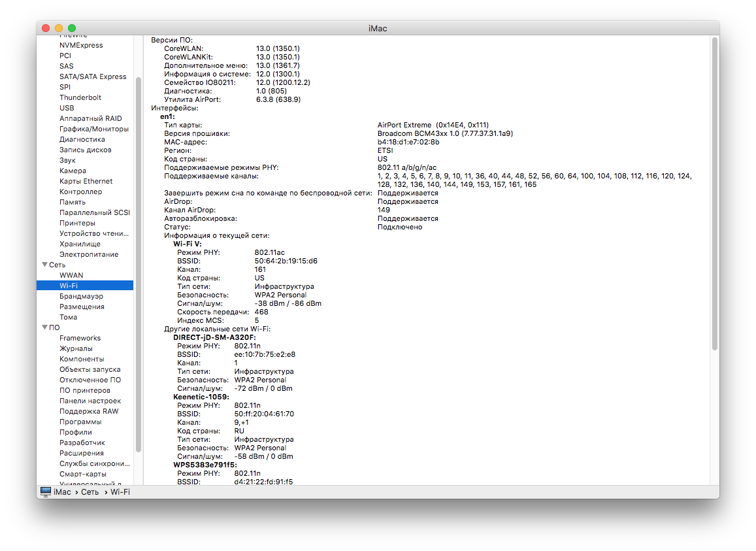Image resolution: width=756 pixels, height=551 pixels.
Task: Click BSSID value 50:64:2b:19:15:d6
Action: point(286,261)
